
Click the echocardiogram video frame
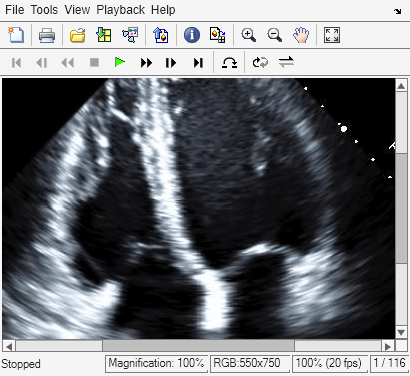pos(199,209)
